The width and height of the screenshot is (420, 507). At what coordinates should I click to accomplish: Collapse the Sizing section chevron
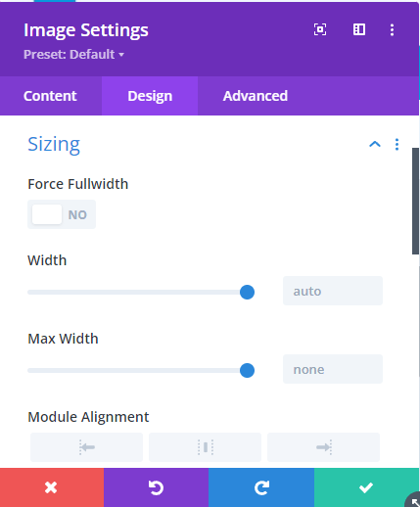[x=375, y=144]
